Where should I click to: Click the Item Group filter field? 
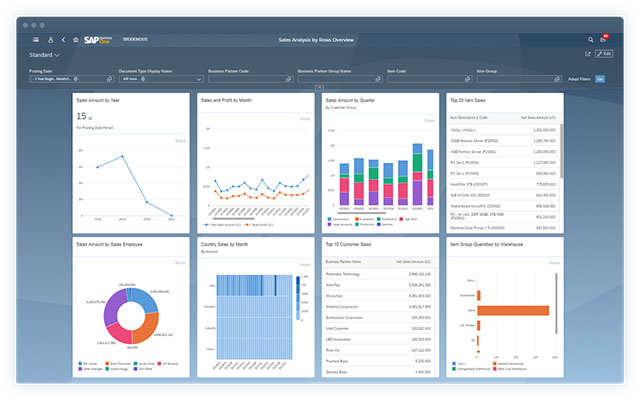coord(515,78)
